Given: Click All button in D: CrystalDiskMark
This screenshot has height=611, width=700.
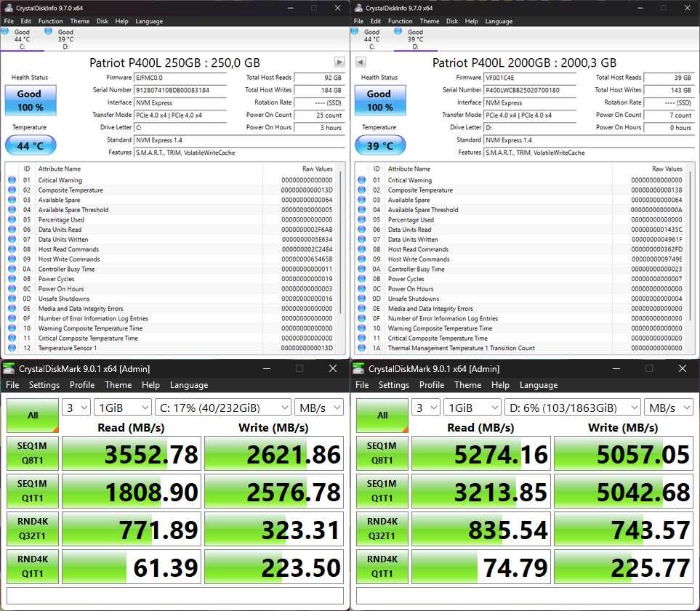Looking at the screenshot, I should tap(382, 415).
